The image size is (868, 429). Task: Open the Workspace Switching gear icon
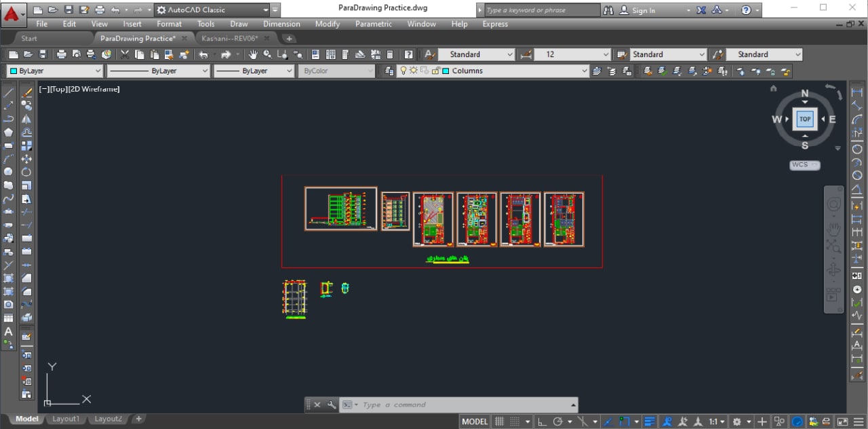tap(737, 422)
